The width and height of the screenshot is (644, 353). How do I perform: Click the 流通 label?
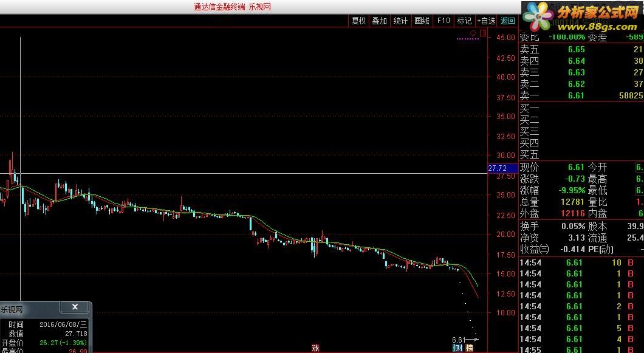598,238
